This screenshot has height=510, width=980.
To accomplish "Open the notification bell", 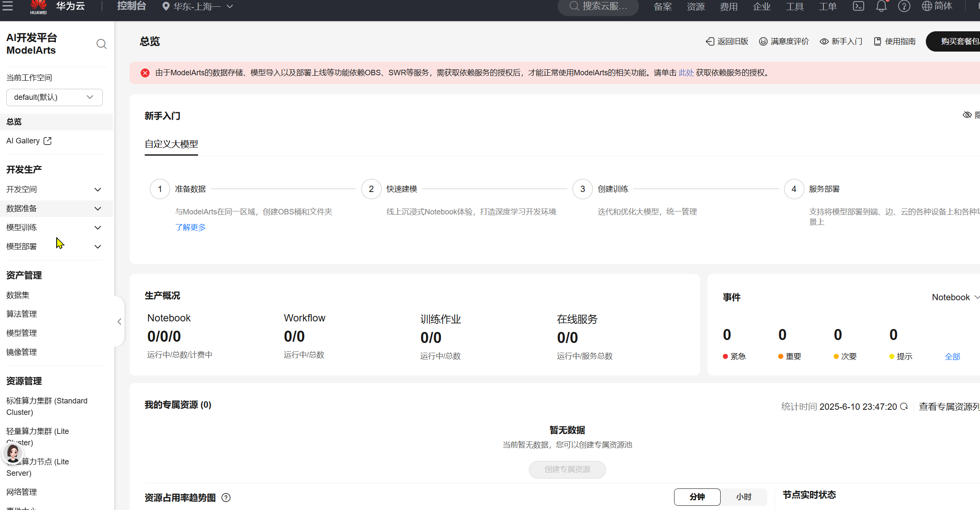I will [881, 6].
